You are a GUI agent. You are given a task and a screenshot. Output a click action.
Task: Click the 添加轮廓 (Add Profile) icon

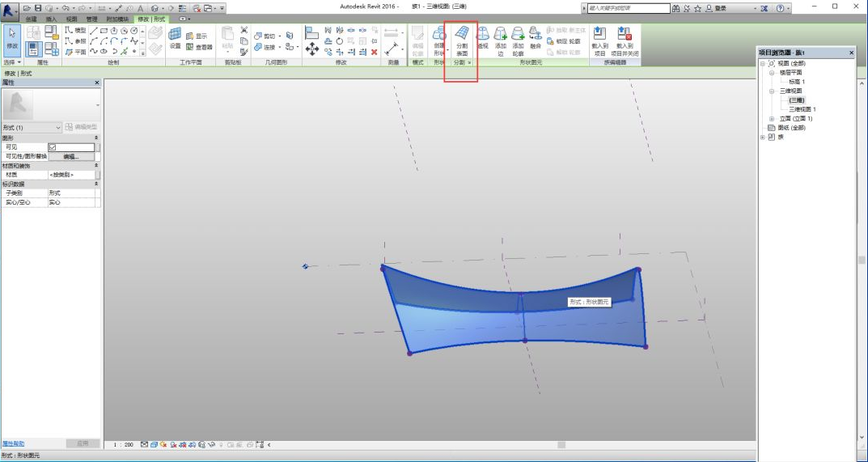[518, 37]
